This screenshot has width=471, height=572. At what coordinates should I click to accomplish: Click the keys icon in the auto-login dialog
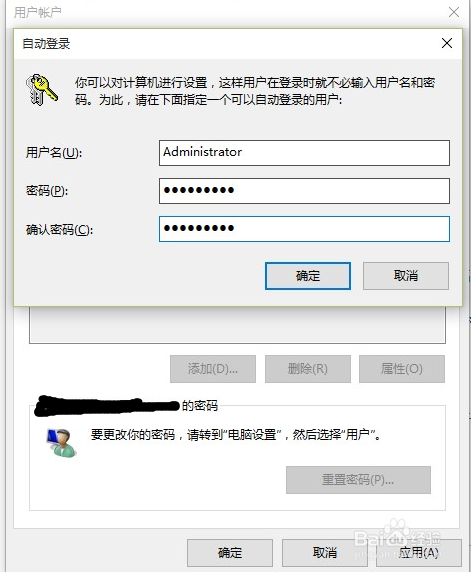[x=42, y=90]
